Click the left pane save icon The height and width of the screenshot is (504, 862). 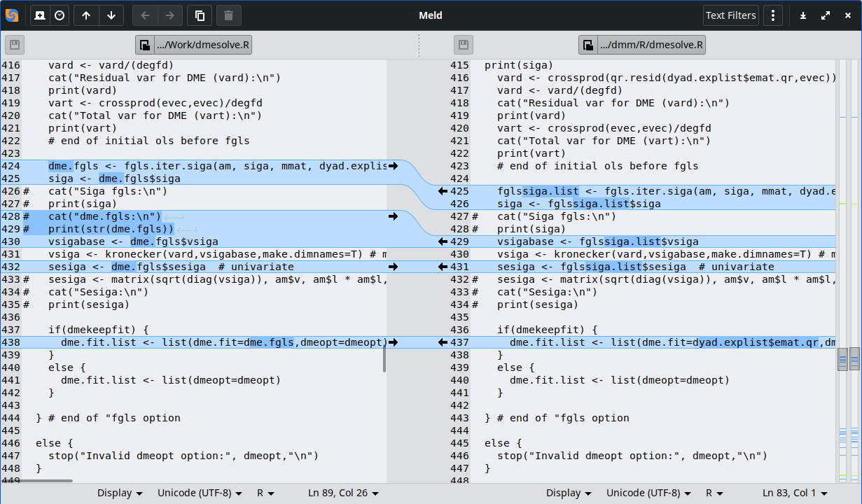[15, 45]
